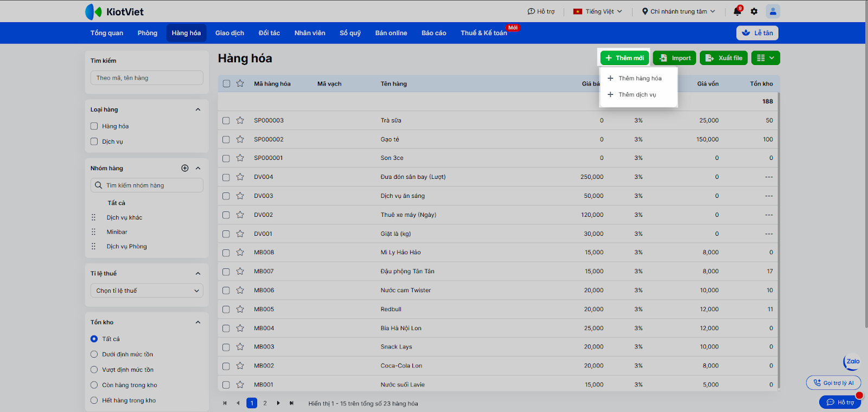Screen dimensions: 868x412
Task: Star the Redbull product row
Action: coord(240,309)
